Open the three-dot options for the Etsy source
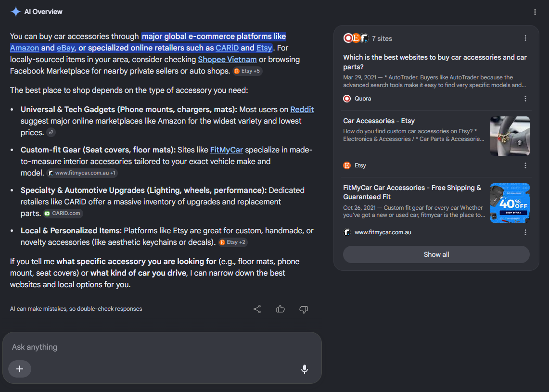Screen dimensions: 549x392 coord(525,165)
